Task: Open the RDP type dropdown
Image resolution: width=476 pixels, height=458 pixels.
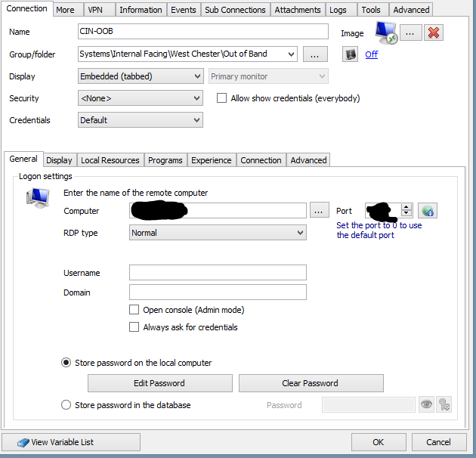Action: tap(218, 233)
